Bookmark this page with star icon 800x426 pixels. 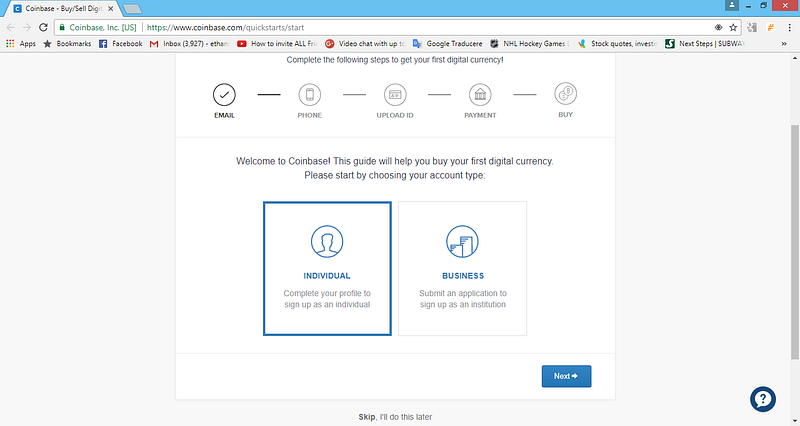tap(733, 28)
